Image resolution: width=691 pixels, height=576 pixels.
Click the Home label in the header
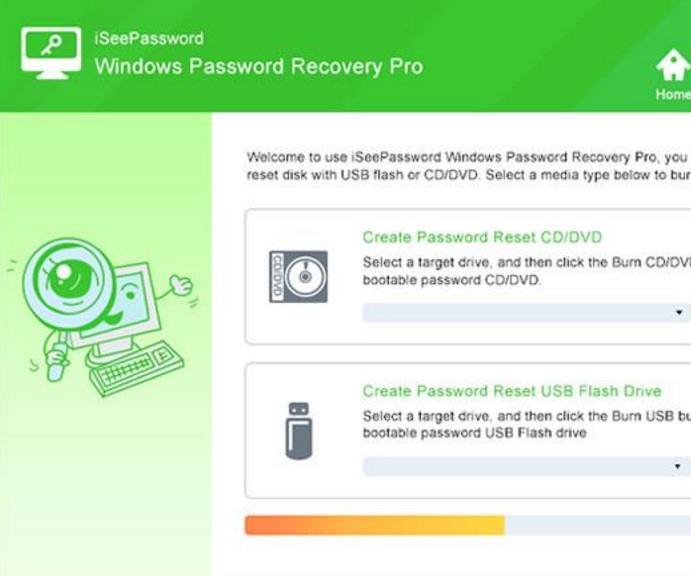tap(673, 94)
